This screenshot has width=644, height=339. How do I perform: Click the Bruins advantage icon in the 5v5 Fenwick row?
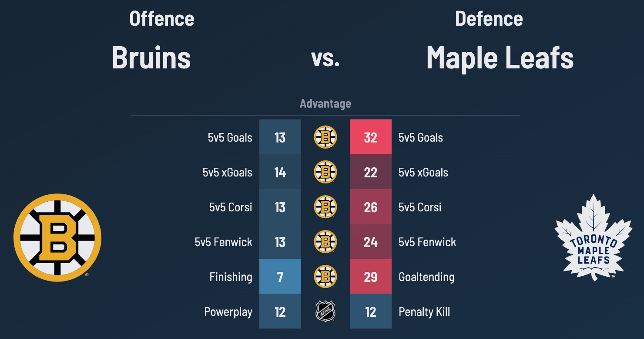click(x=325, y=242)
